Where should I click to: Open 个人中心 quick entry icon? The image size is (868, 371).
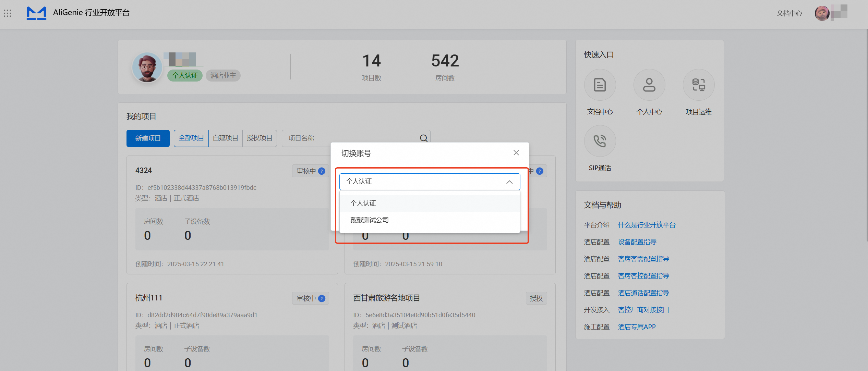[649, 85]
